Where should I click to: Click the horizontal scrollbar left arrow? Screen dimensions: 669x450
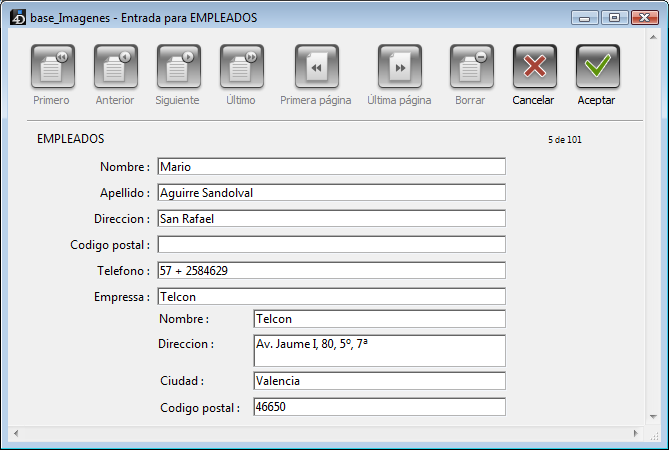[16, 433]
